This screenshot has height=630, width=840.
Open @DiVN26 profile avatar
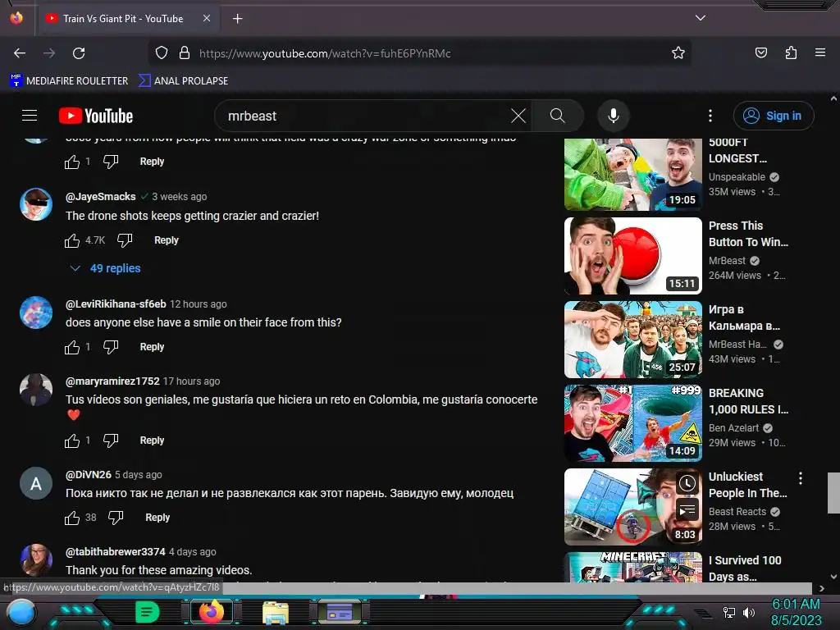pyautogui.click(x=36, y=483)
